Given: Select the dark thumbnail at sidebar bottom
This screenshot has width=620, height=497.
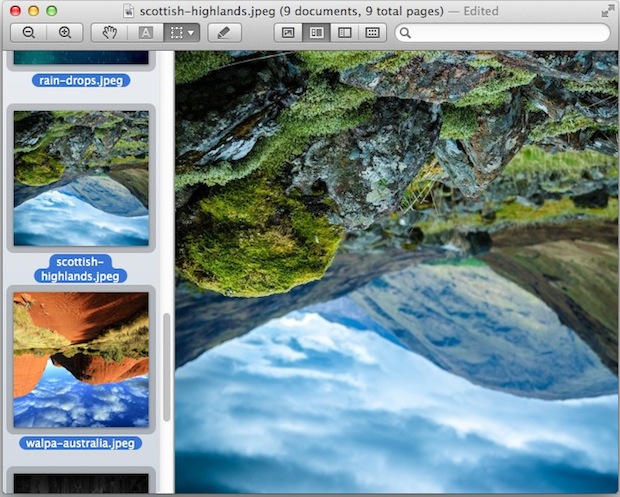Looking at the screenshot, I should click(x=81, y=483).
